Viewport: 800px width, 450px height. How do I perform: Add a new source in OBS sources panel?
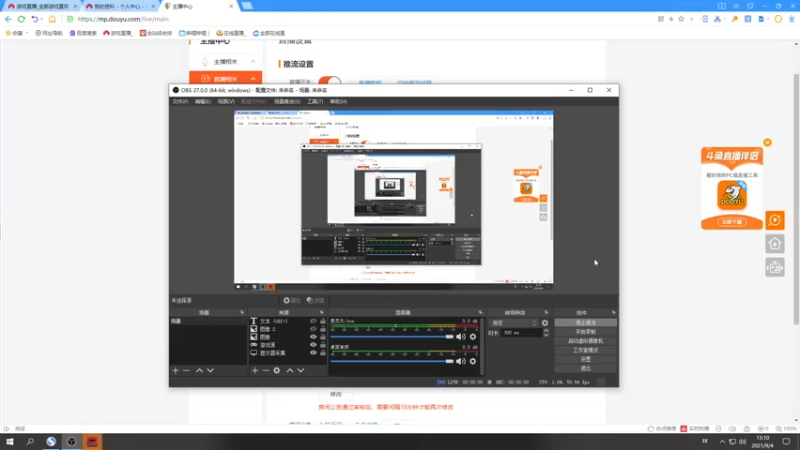pos(255,370)
